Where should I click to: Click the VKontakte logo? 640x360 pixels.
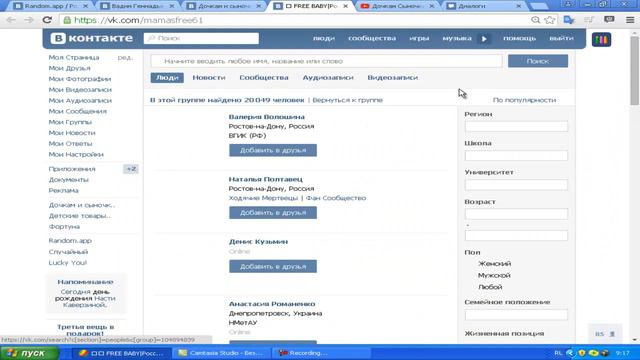pyautogui.click(x=92, y=38)
